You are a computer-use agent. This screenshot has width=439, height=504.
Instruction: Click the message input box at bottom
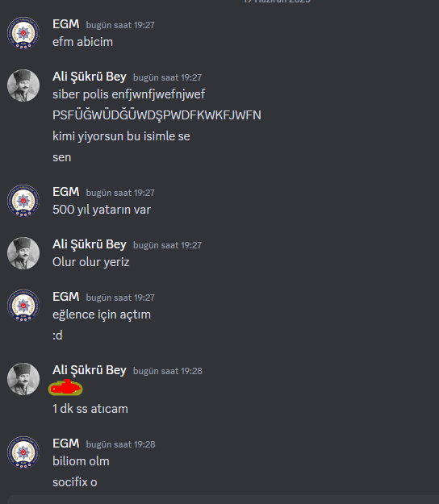(222, 500)
